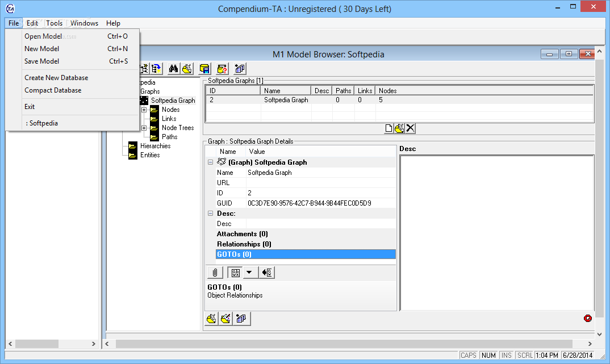Viewport: 610px width, 364px height.
Task: Close the File menu via File header
Action: (x=14, y=23)
